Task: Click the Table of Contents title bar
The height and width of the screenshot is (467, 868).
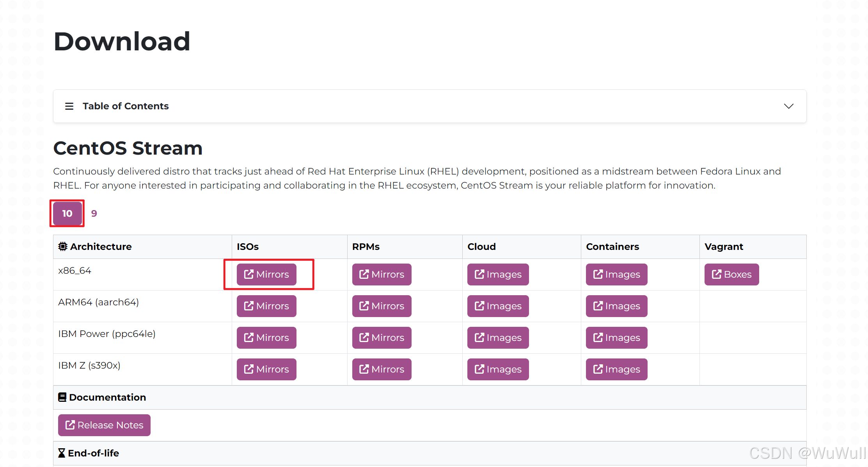Action: point(429,106)
